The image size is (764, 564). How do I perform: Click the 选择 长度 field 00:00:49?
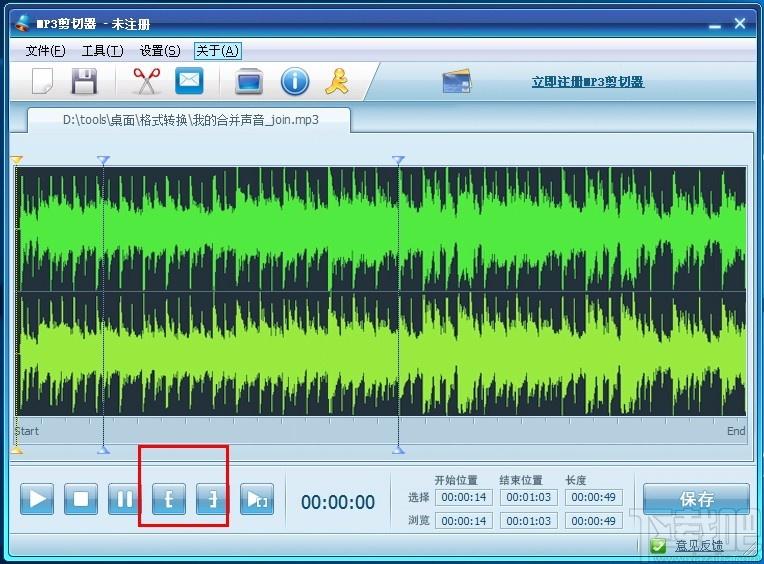click(x=594, y=497)
